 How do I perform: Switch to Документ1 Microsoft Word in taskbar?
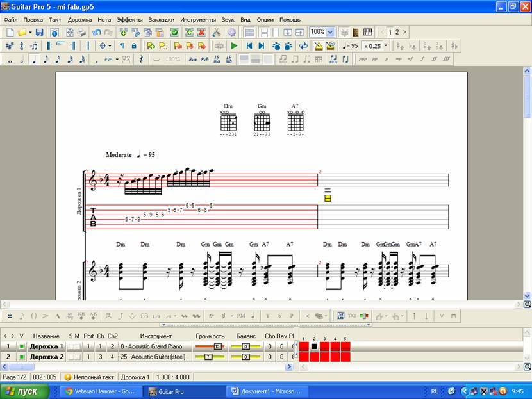(x=267, y=391)
